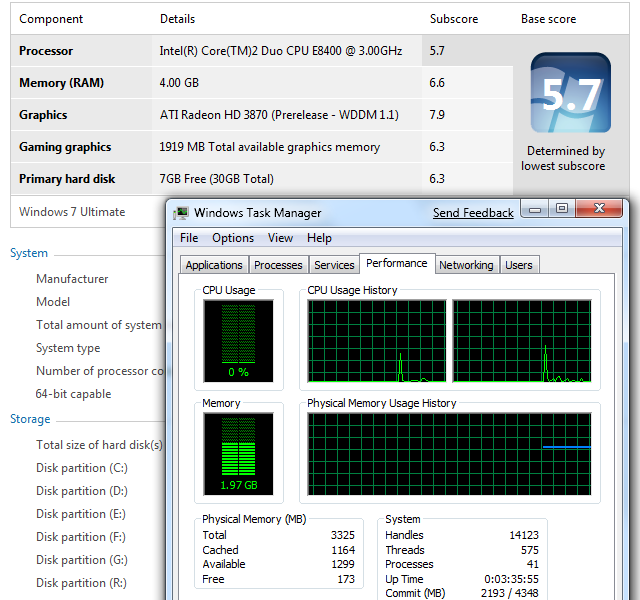This screenshot has width=640, height=600.
Task: Click the Commit (MB) value 2193 / 4348
Action: 509,593
